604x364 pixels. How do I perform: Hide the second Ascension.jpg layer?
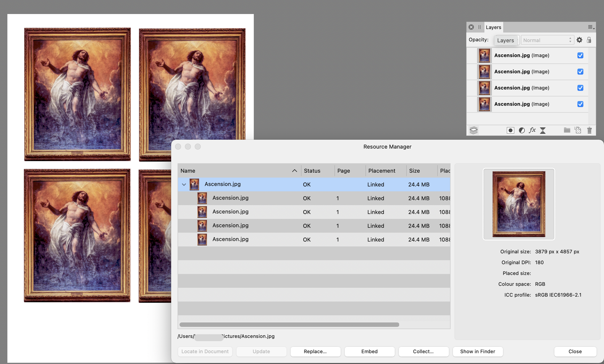(x=580, y=72)
